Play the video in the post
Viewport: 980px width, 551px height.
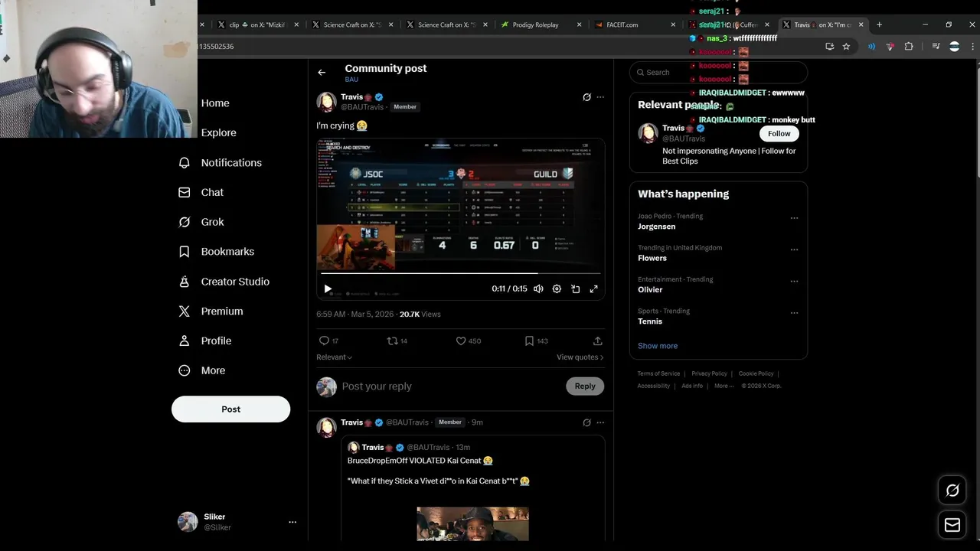(328, 289)
